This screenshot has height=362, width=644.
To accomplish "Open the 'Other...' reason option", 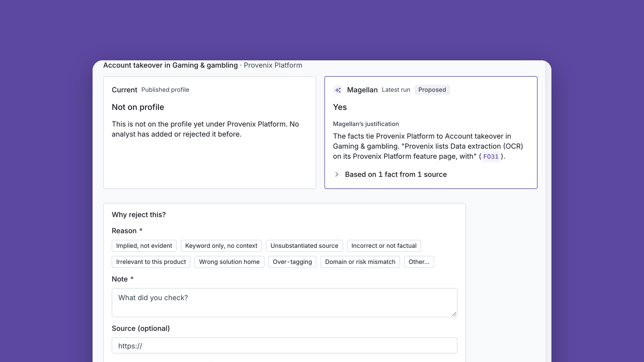I will (x=419, y=262).
